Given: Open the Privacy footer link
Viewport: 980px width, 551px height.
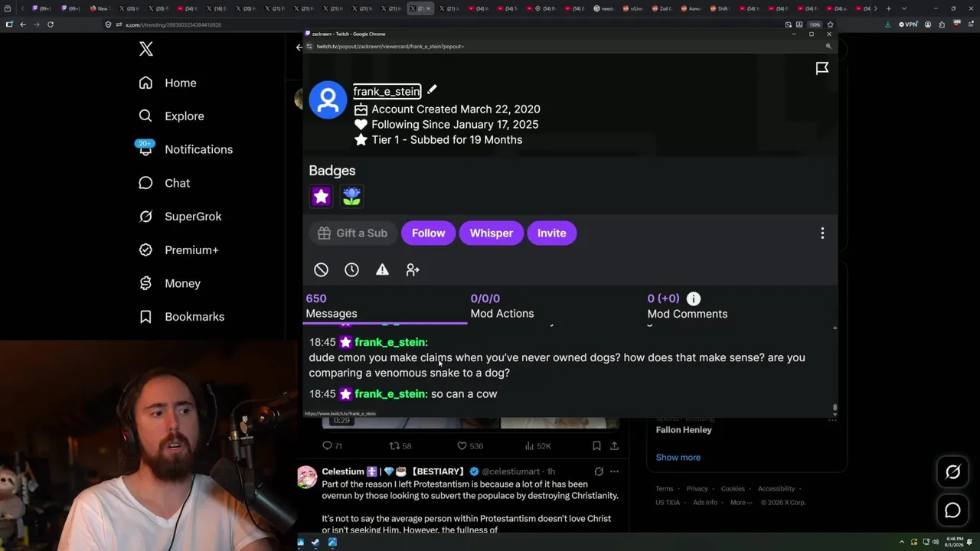Looking at the screenshot, I should (697, 489).
